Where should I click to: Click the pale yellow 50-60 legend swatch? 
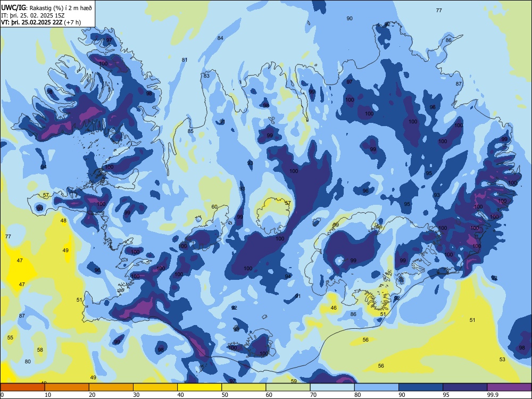(244, 387)
